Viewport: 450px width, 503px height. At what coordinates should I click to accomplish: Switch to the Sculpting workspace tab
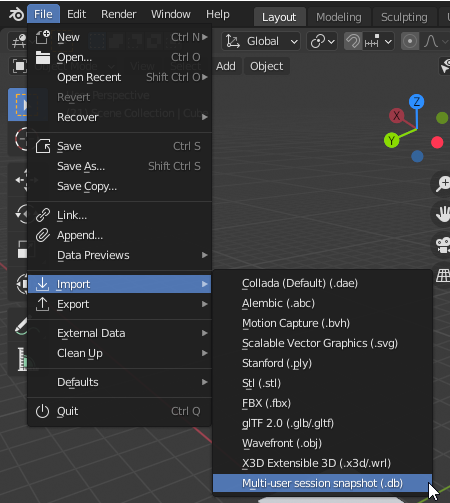(404, 17)
